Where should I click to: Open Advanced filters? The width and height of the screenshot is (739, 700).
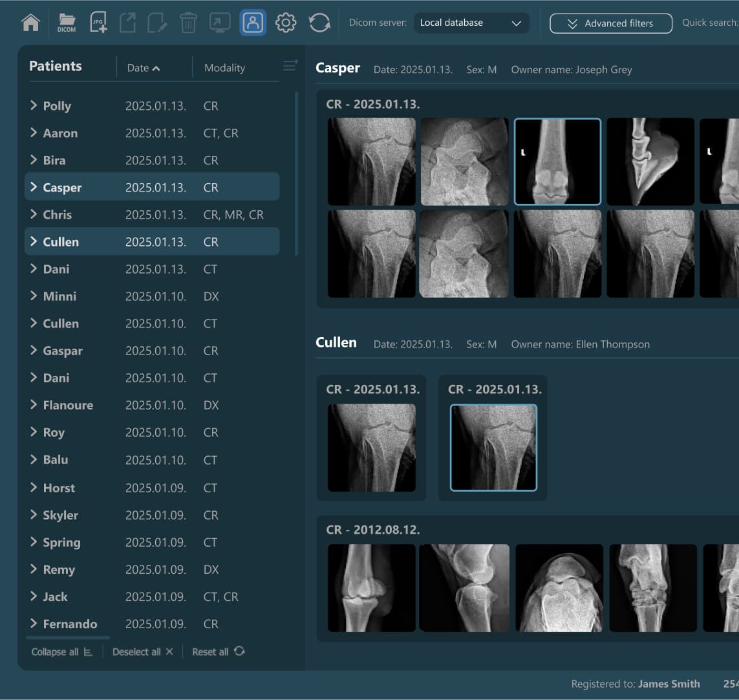click(x=611, y=23)
